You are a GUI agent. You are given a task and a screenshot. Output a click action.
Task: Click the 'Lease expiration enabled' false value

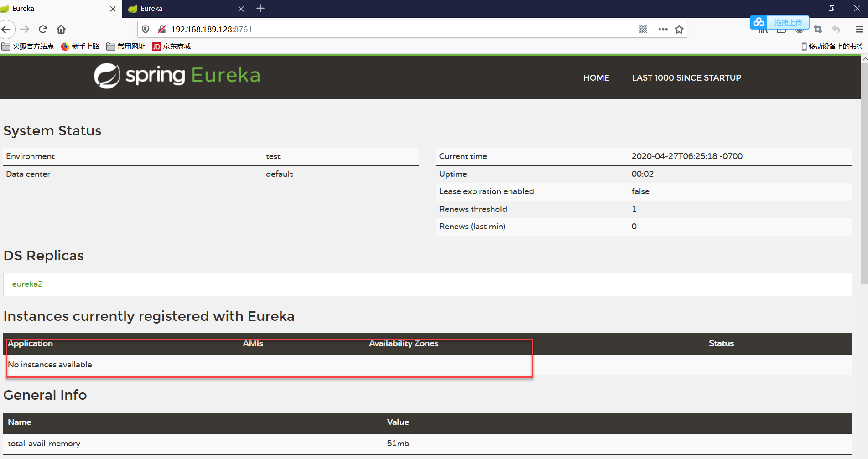(x=640, y=191)
